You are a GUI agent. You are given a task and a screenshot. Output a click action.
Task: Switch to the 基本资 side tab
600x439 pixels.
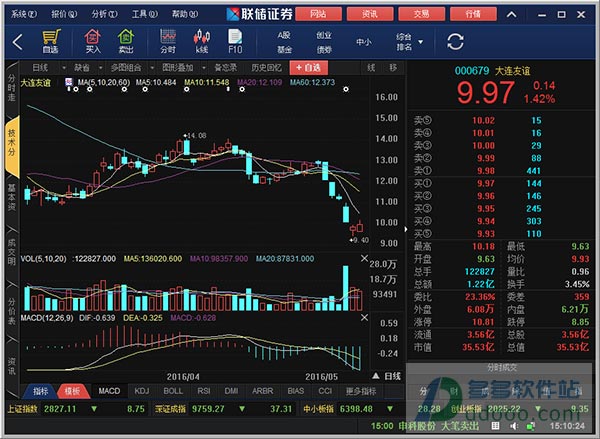12,197
